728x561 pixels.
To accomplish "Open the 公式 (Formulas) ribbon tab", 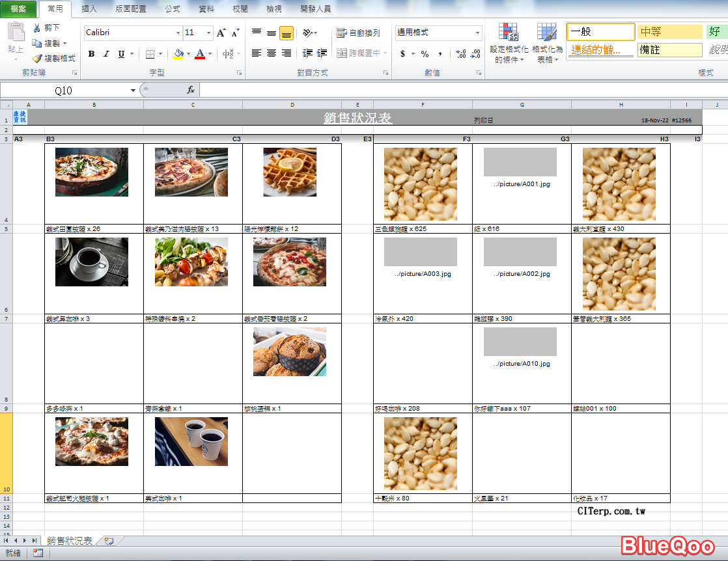I will tap(173, 9).
